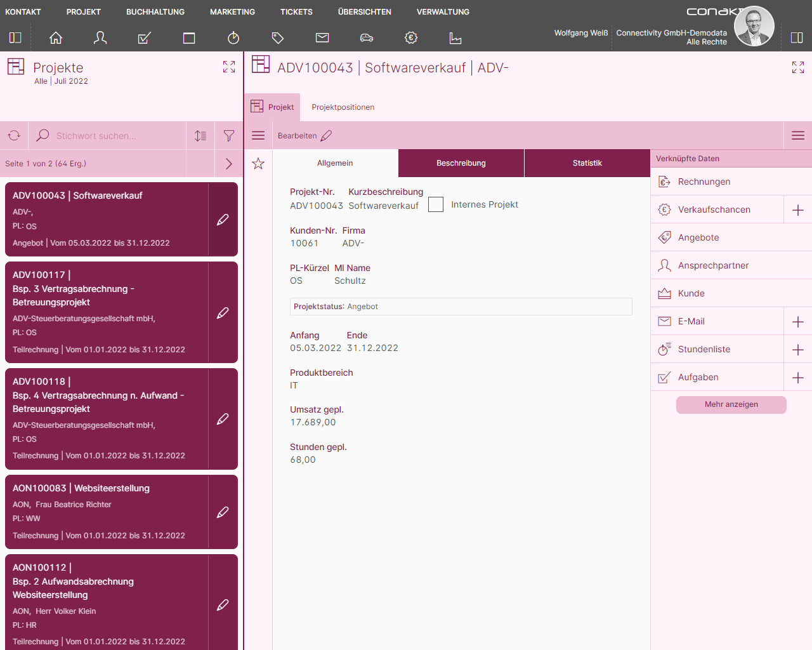Click the Stichwort suchen search field
Image resolution: width=812 pixels, height=650 pixels.
coord(108,136)
